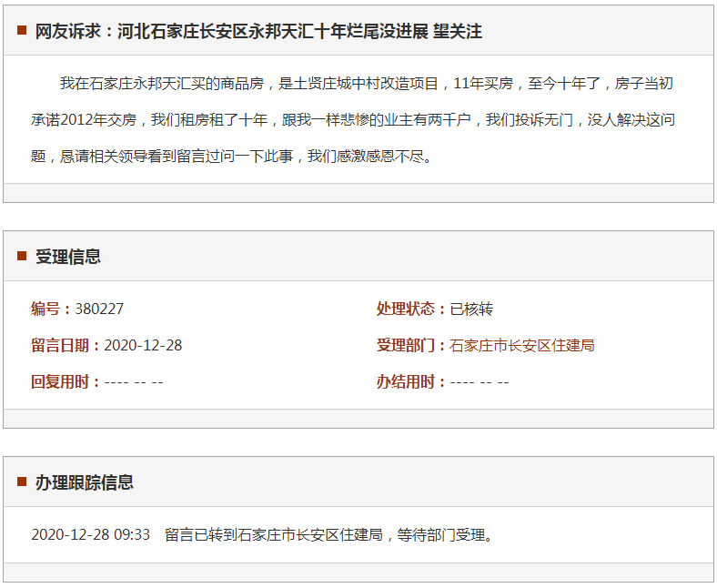Viewport: 717px width, 588px height.
Task: Select the message date 2020-12-28 value
Action: tap(143, 346)
